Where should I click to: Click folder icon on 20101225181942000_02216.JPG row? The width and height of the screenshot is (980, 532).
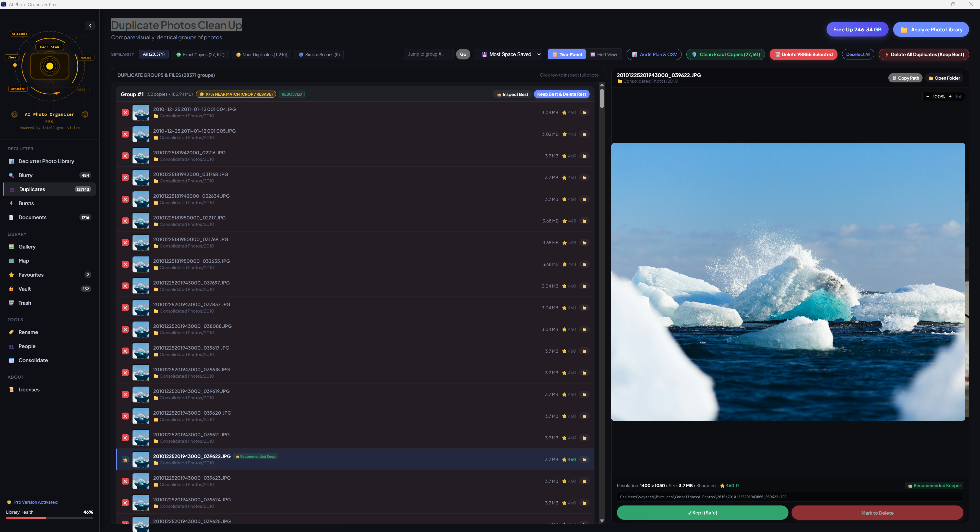click(584, 156)
